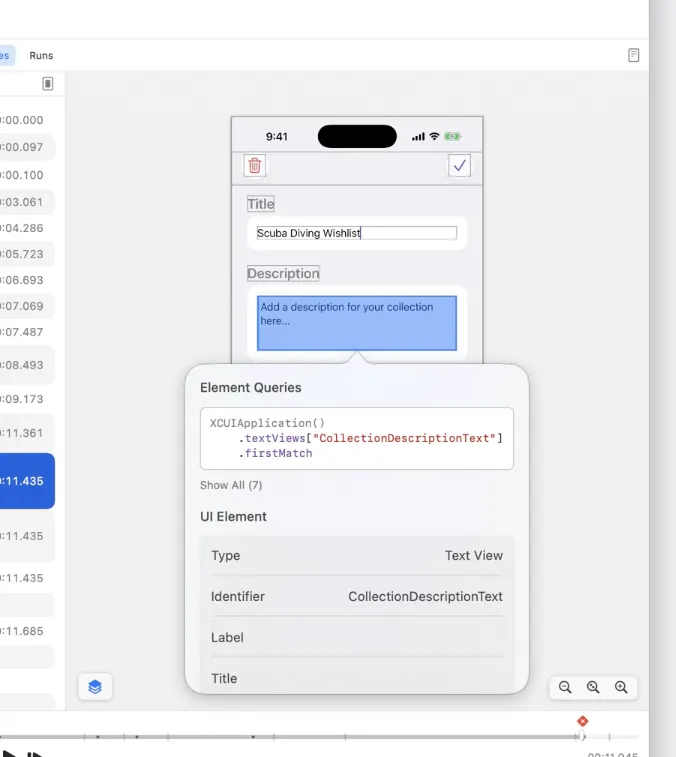Select the Type Text View row
Viewport: 676px width, 757px height.
click(357, 556)
